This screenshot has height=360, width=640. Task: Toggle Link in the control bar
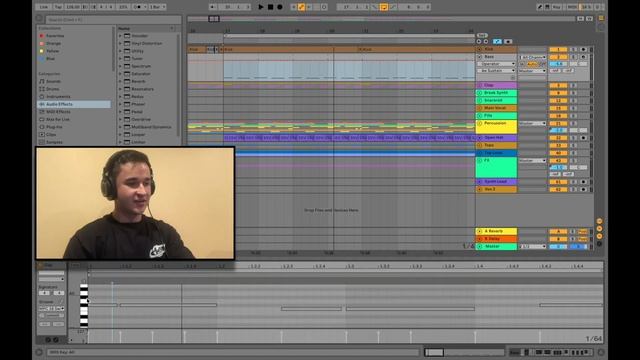click(44, 7)
